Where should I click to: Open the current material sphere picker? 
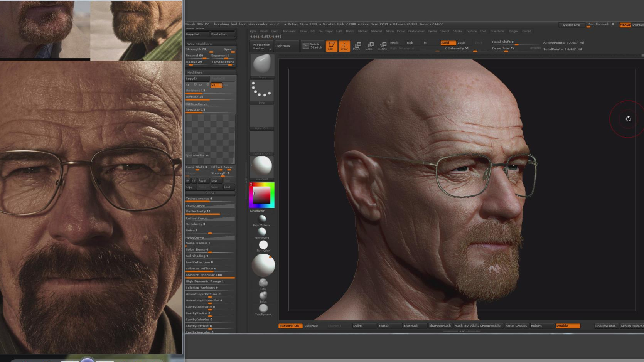pos(262,168)
